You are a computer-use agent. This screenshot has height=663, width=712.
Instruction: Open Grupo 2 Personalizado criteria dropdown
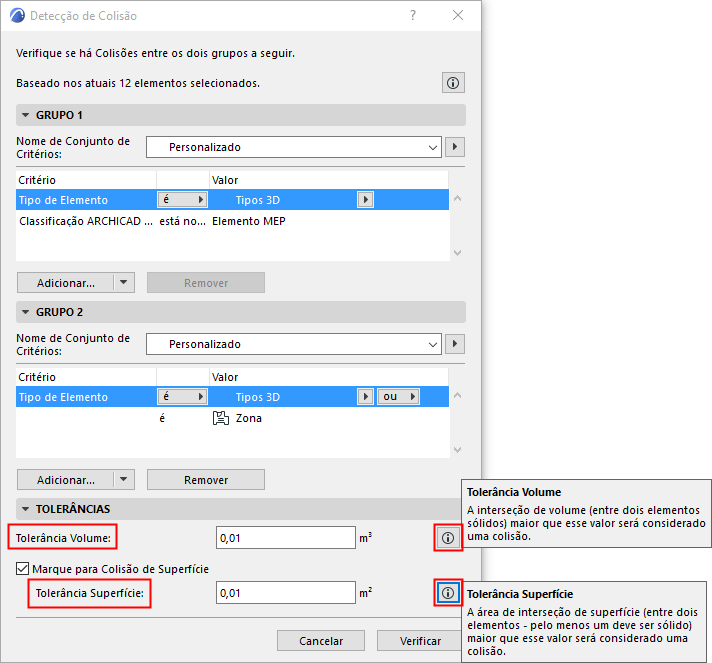(293, 344)
